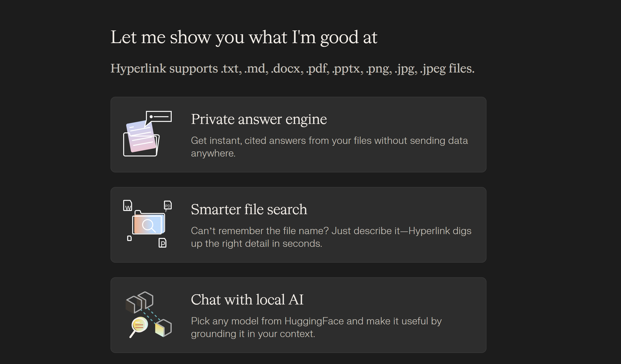
Task: Click the 'P' document file icon
Action: 162,243
